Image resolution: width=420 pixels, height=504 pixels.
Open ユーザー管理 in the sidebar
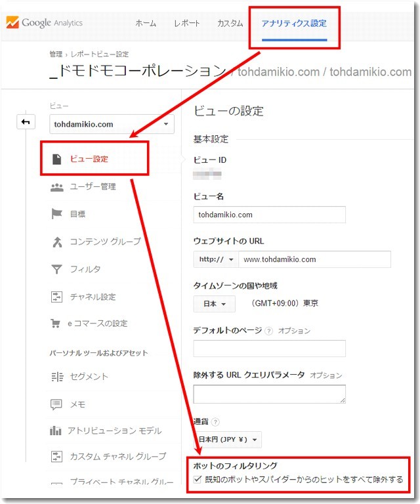click(93, 187)
